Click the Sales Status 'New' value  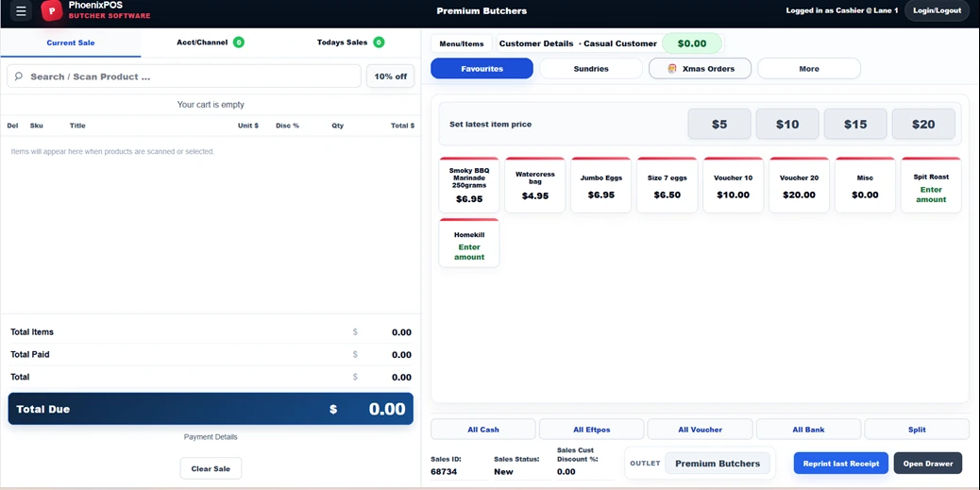pyautogui.click(x=503, y=471)
